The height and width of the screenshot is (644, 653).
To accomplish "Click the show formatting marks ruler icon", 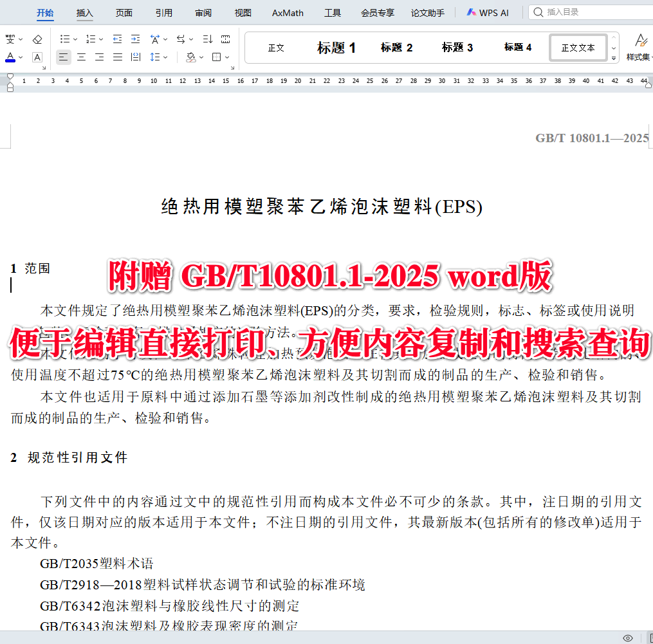I will point(225,39).
